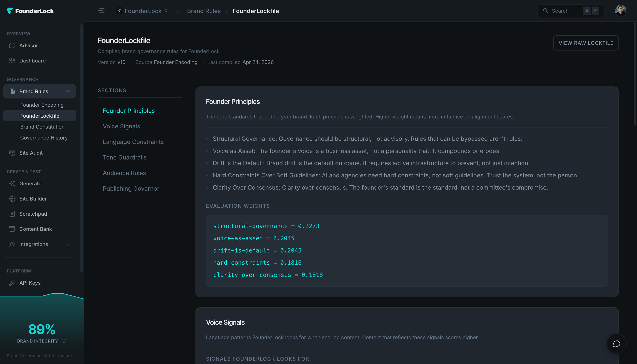The height and width of the screenshot is (364, 637).
Task: Click the Site Builder globe icon
Action: click(12, 199)
